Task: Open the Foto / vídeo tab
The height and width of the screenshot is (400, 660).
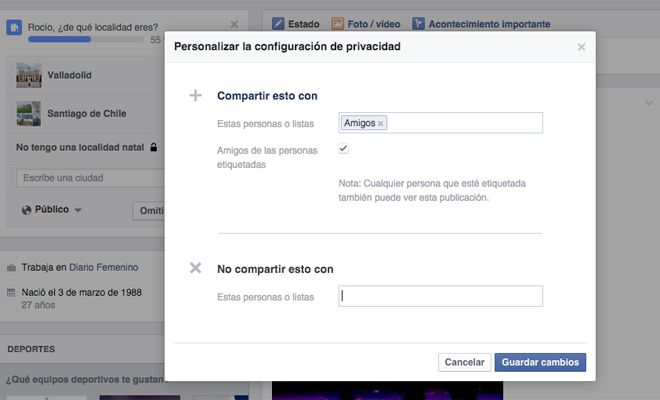Action: pyautogui.click(x=366, y=24)
